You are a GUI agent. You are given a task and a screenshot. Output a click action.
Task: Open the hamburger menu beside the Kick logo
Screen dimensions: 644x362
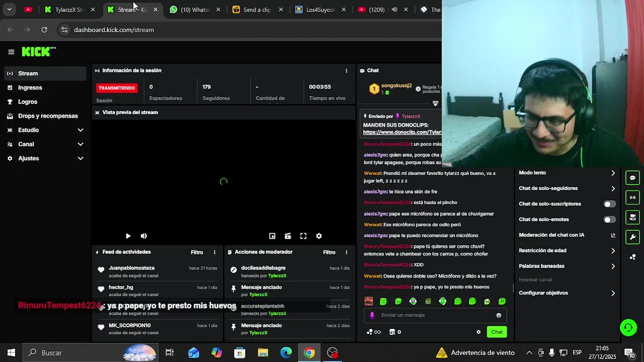tap(11, 52)
